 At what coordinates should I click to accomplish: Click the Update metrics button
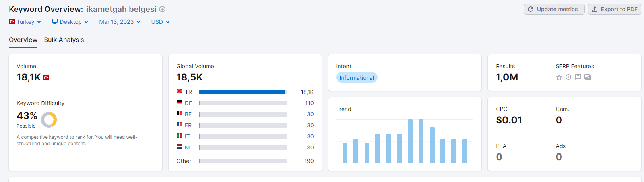pyautogui.click(x=554, y=9)
